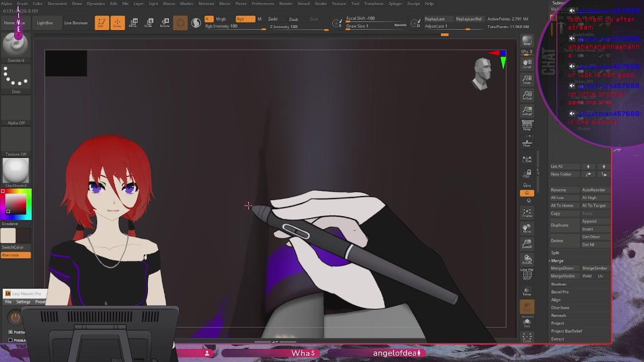Click the BPR render button

point(527,41)
